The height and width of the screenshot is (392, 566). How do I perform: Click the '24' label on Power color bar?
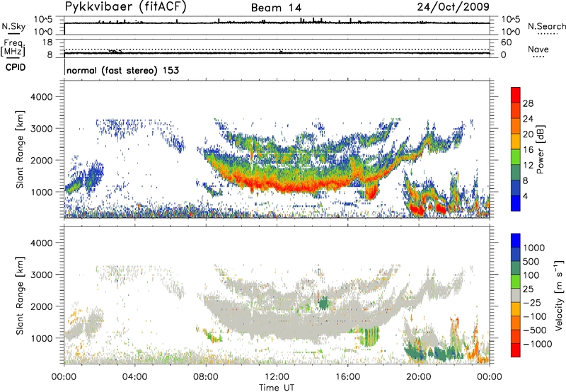(528, 119)
